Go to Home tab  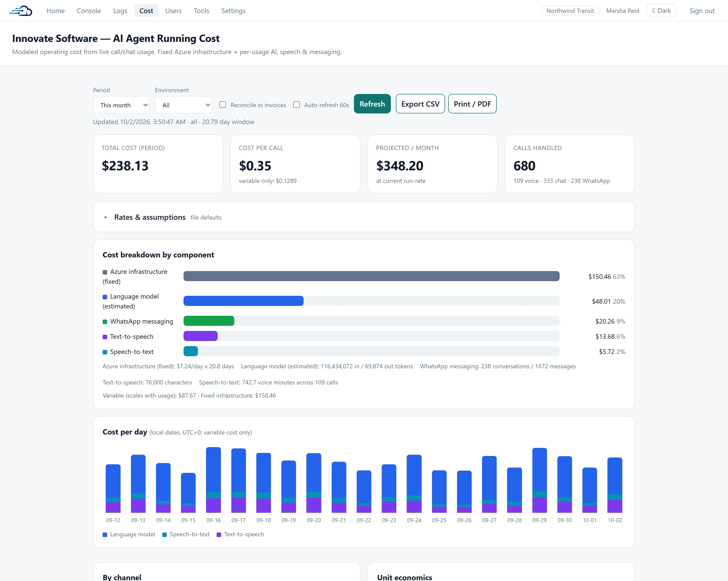click(x=55, y=11)
